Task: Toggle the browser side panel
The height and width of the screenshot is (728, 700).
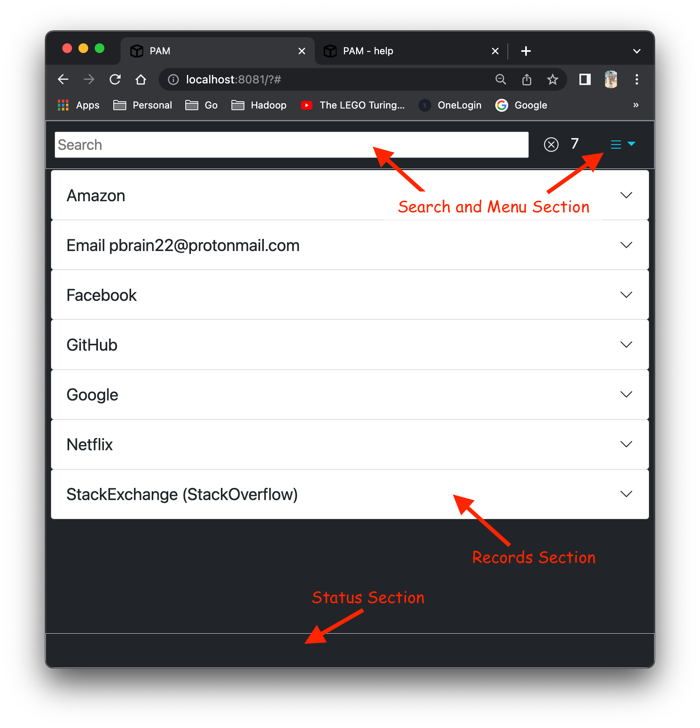Action: (585, 79)
